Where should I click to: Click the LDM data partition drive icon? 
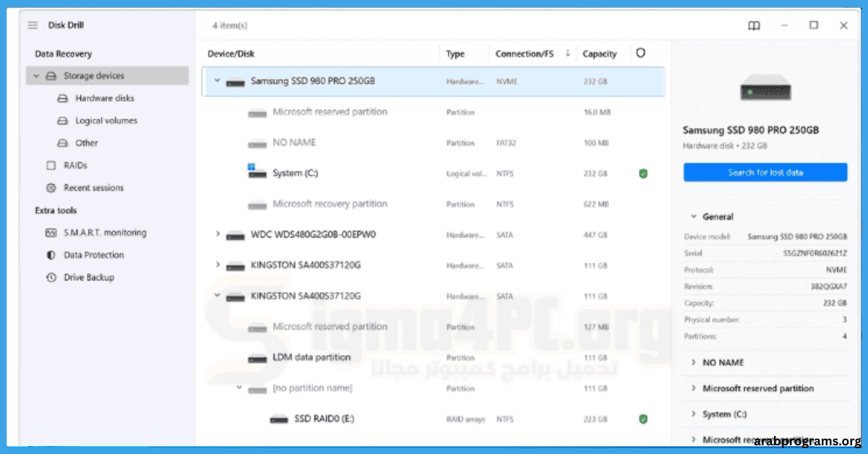click(258, 359)
